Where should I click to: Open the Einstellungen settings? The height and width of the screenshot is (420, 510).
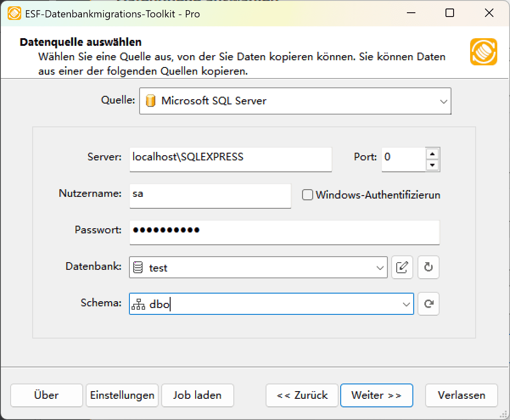tap(122, 395)
